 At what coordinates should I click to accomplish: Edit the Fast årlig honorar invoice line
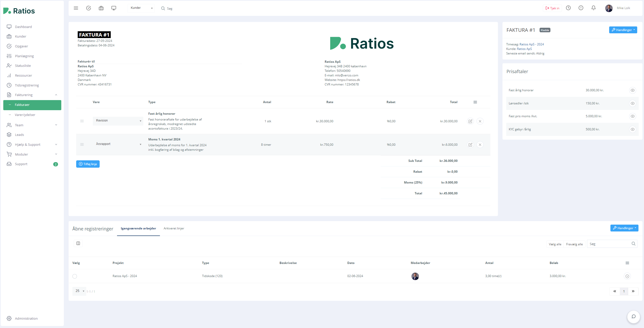tap(470, 121)
